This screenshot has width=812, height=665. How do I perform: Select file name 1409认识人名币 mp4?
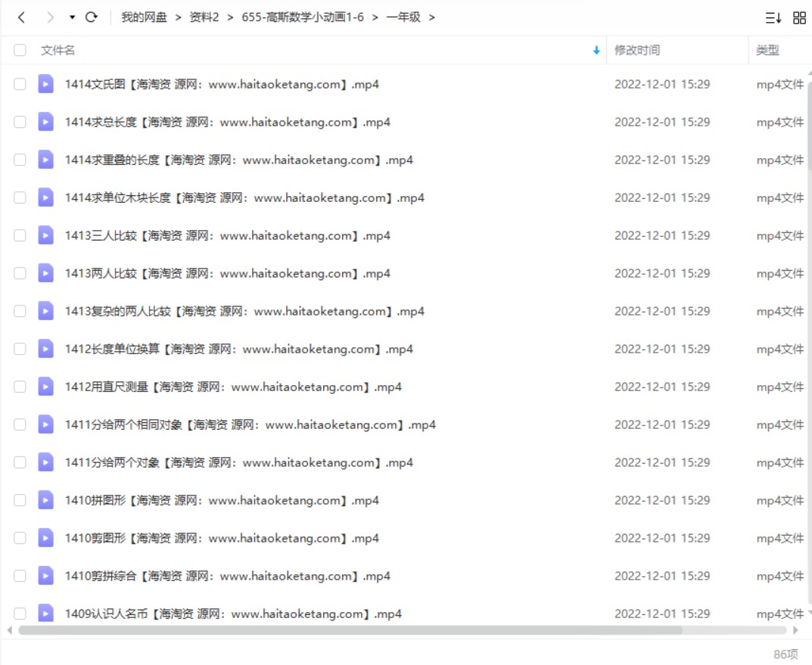tap(233, 614)
